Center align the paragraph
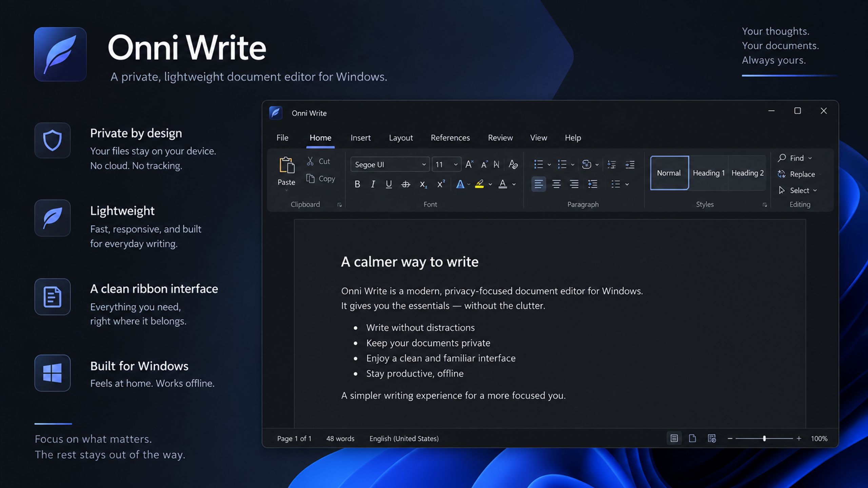 tap(556, 184)
